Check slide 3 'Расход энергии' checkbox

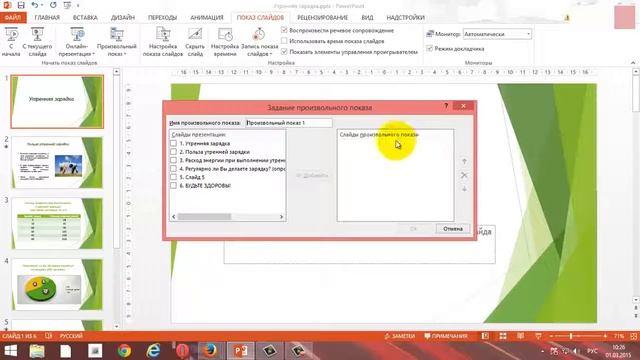coord(173,160)
